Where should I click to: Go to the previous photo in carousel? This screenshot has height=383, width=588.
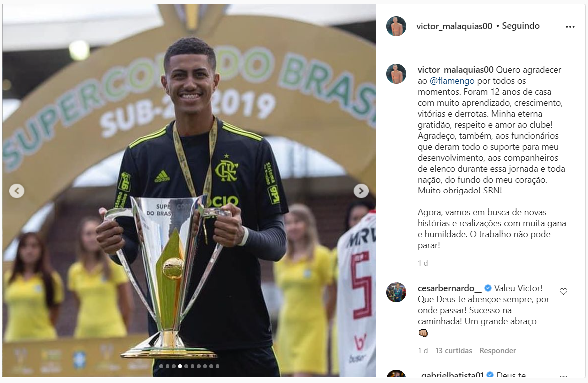[17, 191]
